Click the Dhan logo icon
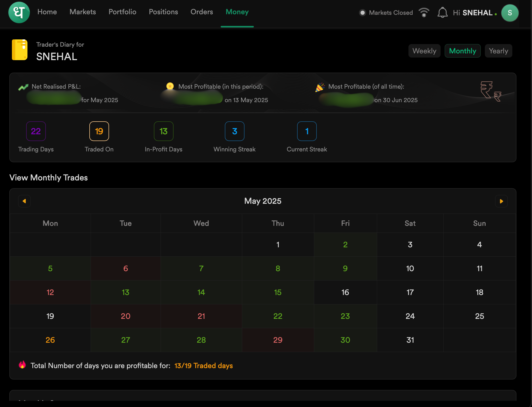The width and height of the screenshot is (532, 407). (x=19, y=12)
